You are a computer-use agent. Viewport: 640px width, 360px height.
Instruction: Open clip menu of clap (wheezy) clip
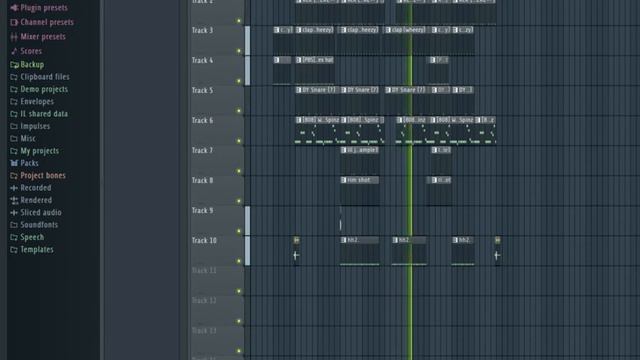[x=388, y=30]
